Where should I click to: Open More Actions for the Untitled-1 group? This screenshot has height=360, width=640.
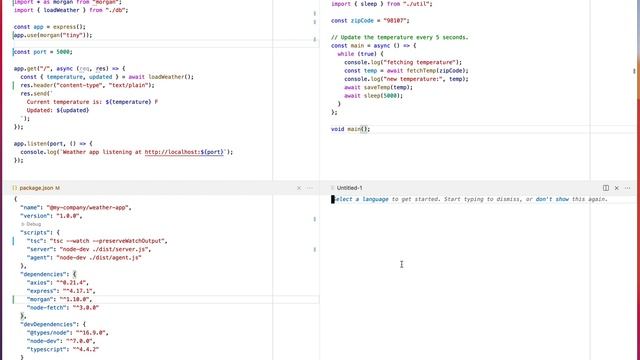[x=628, y=188]
